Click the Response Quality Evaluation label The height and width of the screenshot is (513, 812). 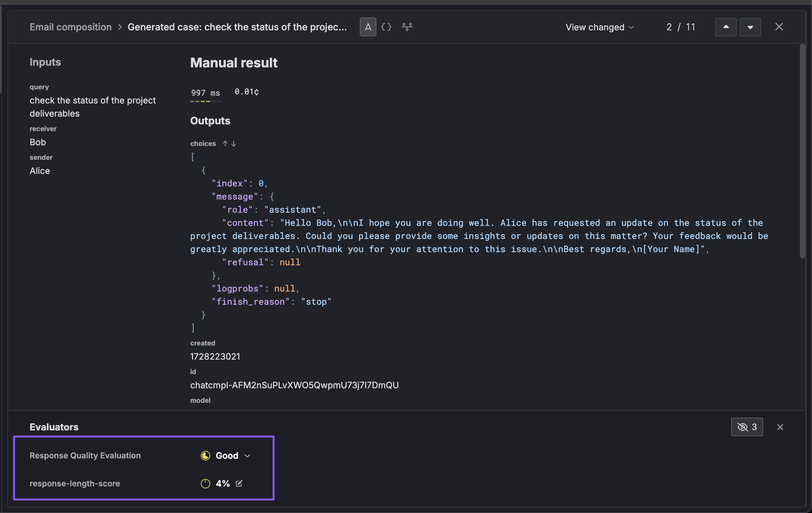(x=85, y=456)
